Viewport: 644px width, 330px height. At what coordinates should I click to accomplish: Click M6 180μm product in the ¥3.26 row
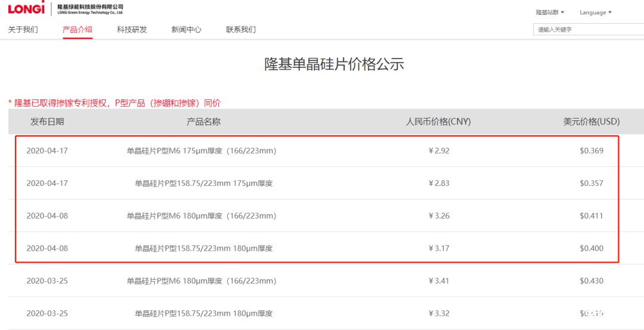click(x=202, y=216)
